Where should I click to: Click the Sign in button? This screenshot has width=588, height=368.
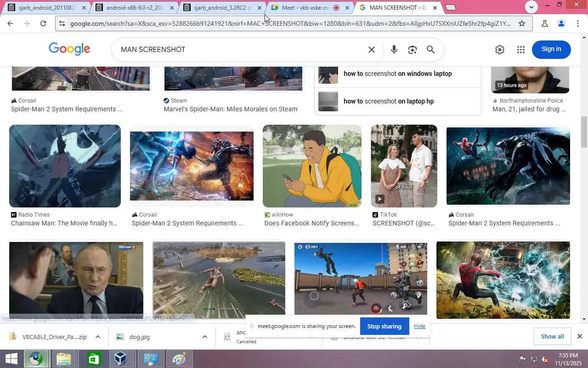coord(551,49)
